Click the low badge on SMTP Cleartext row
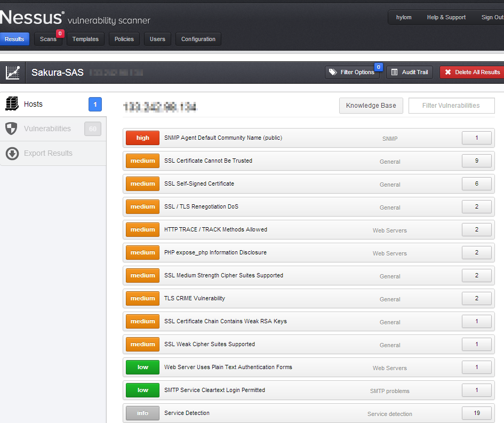This screenshot has height=423, width=504. click(x=143, y=390)
